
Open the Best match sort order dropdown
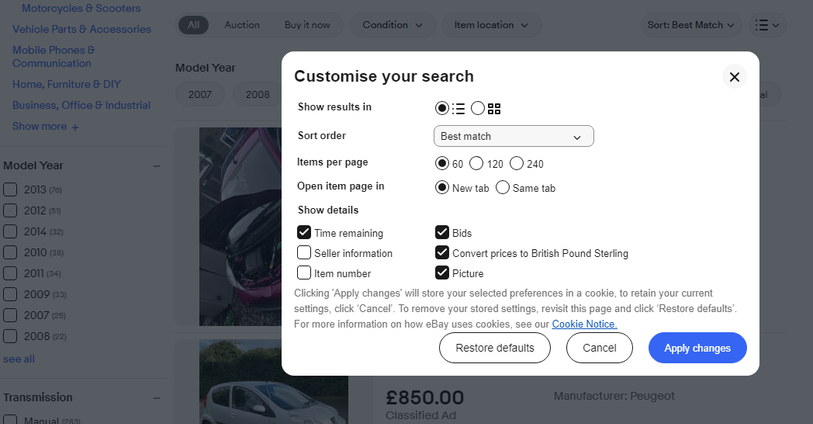pyautogui.click(x=513, y=136)
